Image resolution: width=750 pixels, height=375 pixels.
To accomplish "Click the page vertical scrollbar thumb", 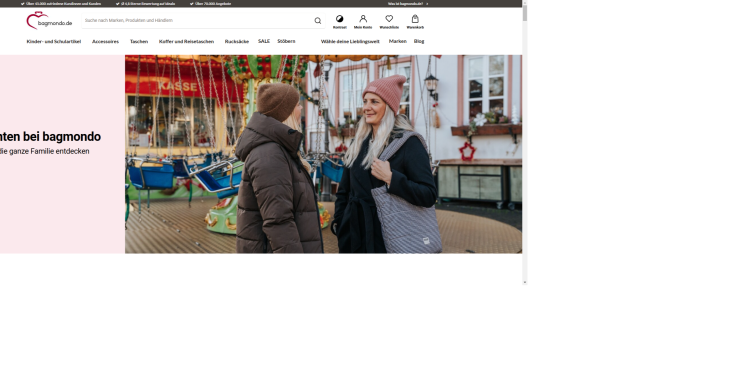I will [525, 13].
